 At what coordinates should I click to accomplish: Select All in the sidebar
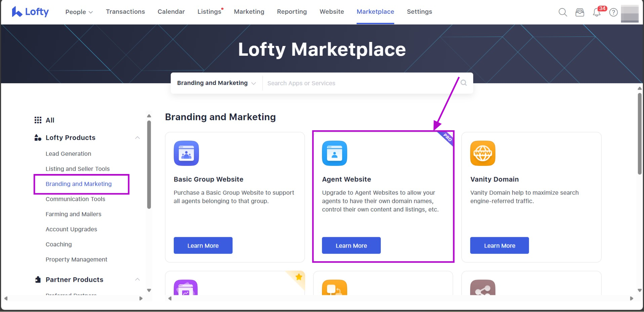[x=50, y=120]
